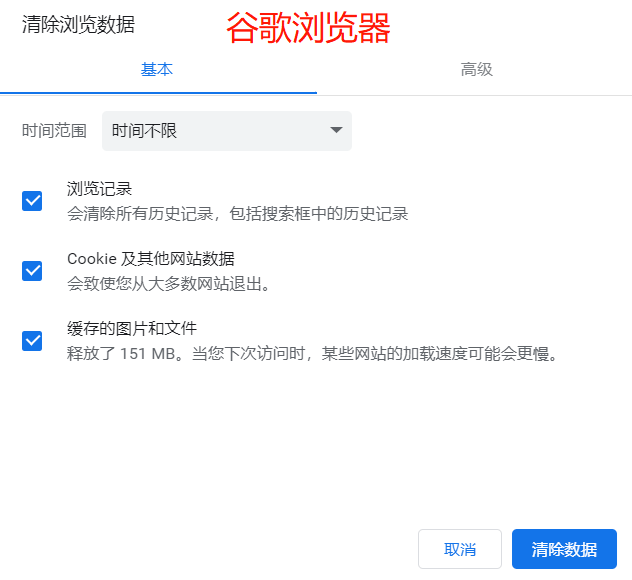Uncheck the 浏览记录 checkbox

point(32,201)
